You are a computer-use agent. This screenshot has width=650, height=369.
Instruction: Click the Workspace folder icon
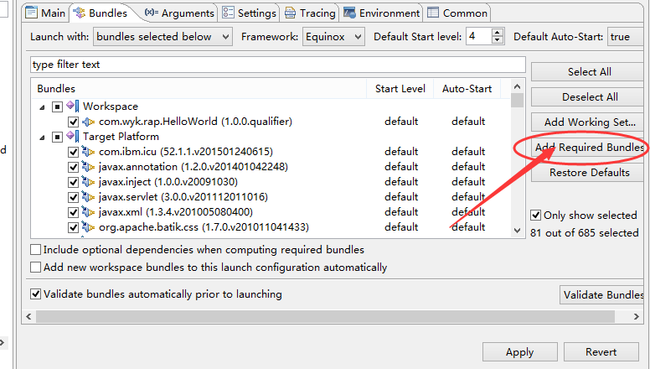[73, 106]
